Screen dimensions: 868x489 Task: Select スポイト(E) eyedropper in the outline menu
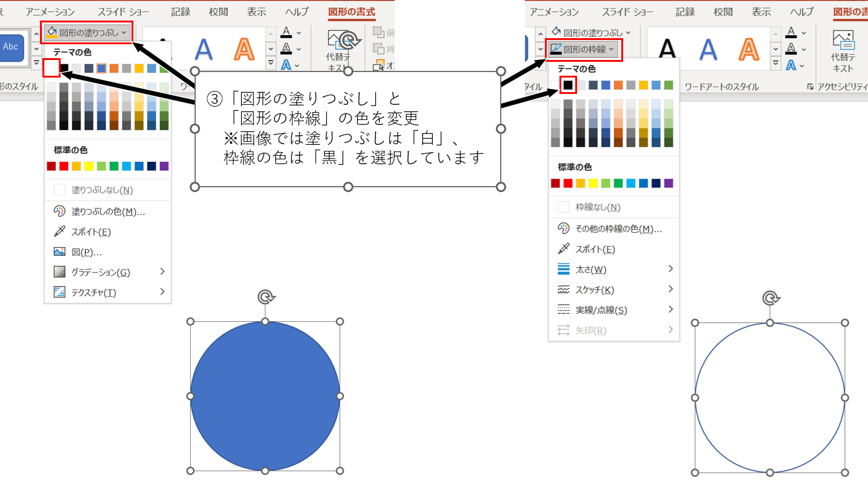[613, 249]
